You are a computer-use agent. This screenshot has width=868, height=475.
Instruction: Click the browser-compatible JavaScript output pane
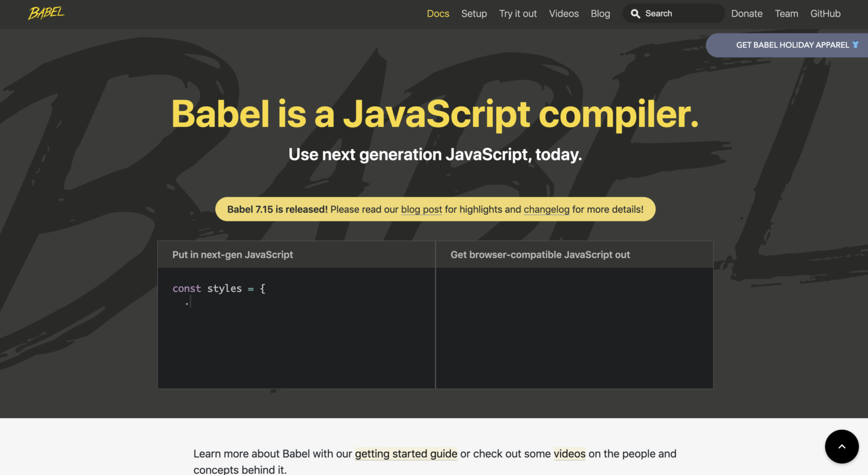(x=574, y=328)
